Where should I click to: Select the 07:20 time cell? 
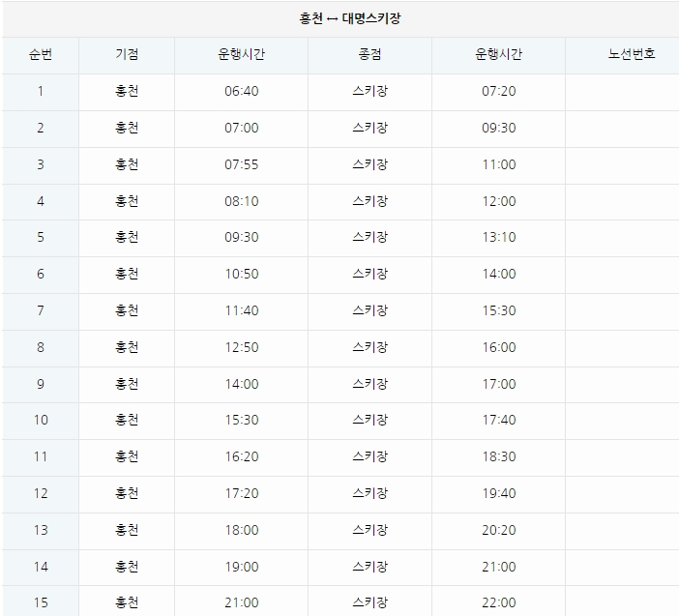tap(498, 91)
